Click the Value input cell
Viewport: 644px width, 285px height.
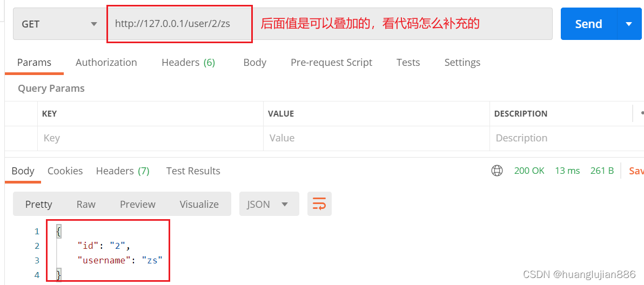point(376,138)
